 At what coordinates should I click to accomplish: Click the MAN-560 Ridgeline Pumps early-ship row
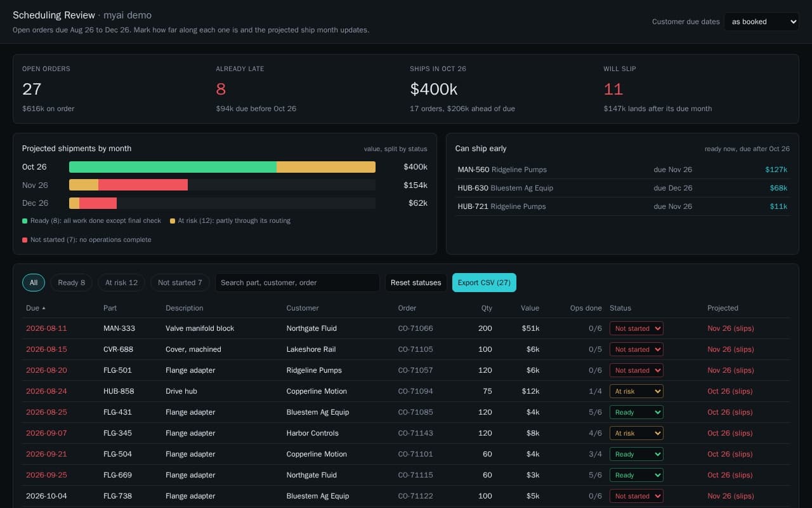point(622,170)
